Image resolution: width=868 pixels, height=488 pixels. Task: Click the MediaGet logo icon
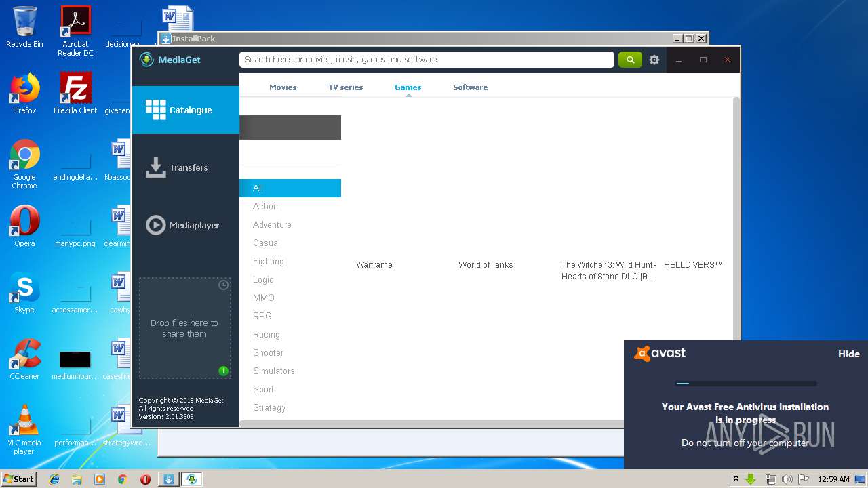click(146, 60)
